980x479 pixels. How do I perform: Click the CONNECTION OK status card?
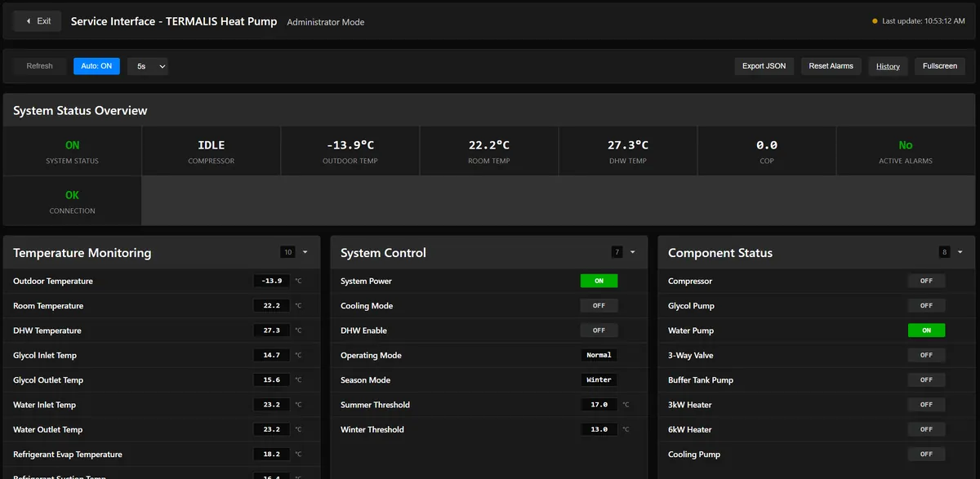click(x=72, y=201)
